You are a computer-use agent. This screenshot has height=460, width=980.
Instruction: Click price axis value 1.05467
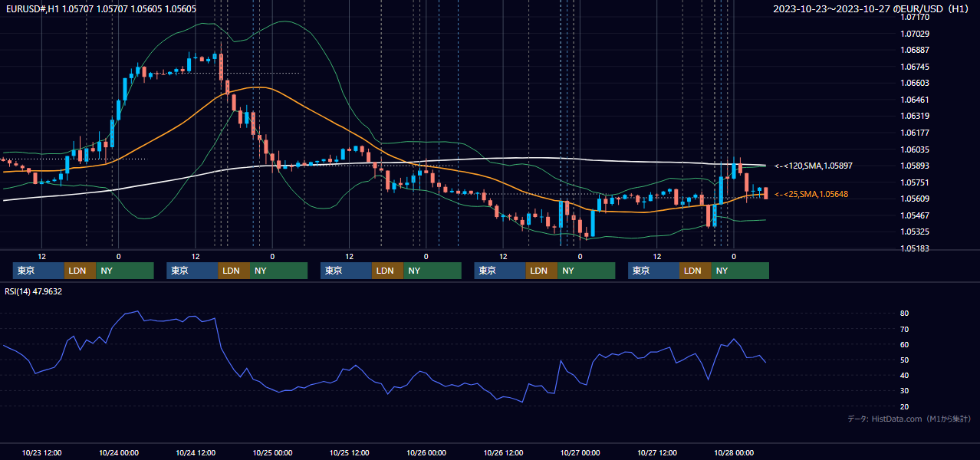pyautogui.click(x=916, y=215)
